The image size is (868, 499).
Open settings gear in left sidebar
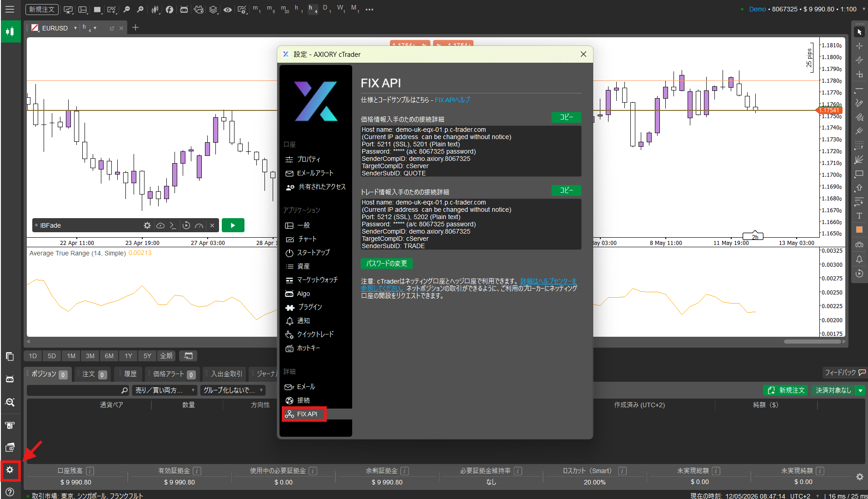point(10,470)
